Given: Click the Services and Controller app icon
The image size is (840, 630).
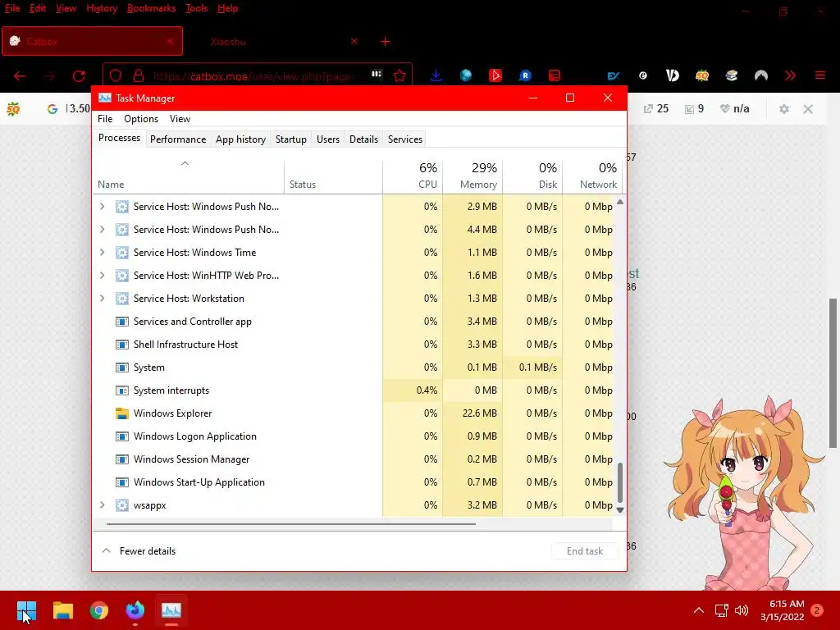Looking at the screenshot, I should [122, 322].
